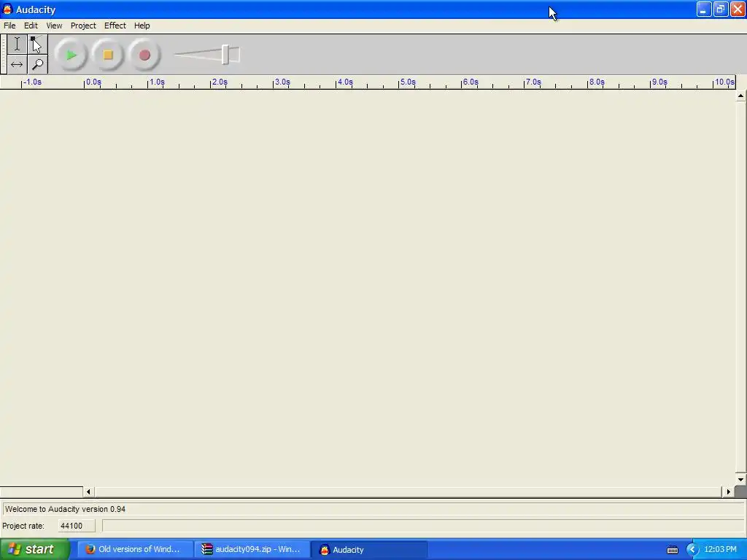The height and width of the screenshot is (560, 747).
Task: Click the Audacity taskbar button
Action: click(369, 550)
